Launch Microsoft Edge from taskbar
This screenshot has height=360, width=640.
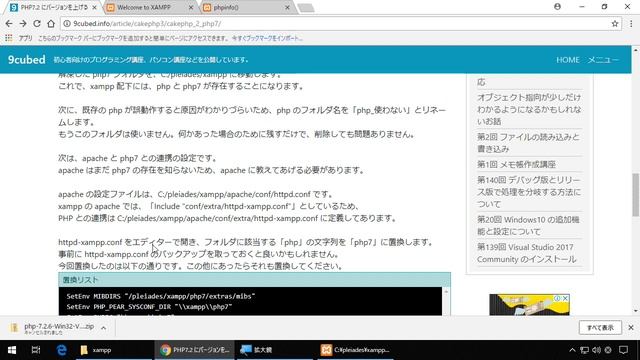[62, 350]
